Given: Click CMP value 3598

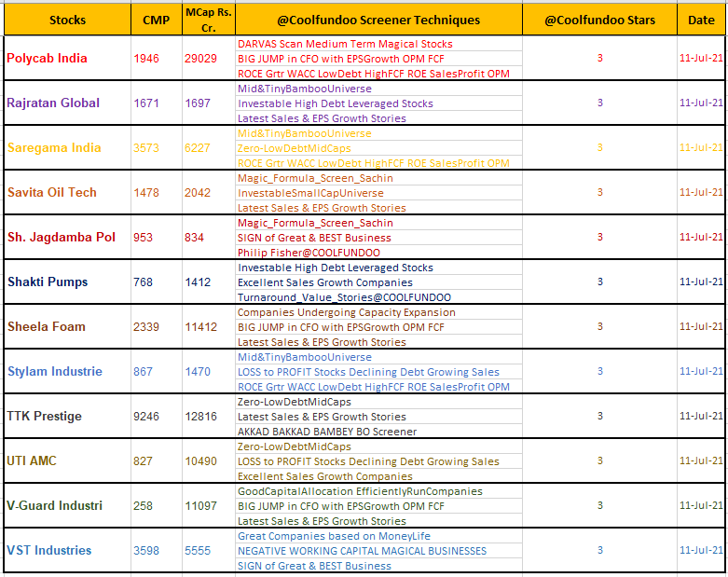Looking at the screenshot, I should pos(157,551).
